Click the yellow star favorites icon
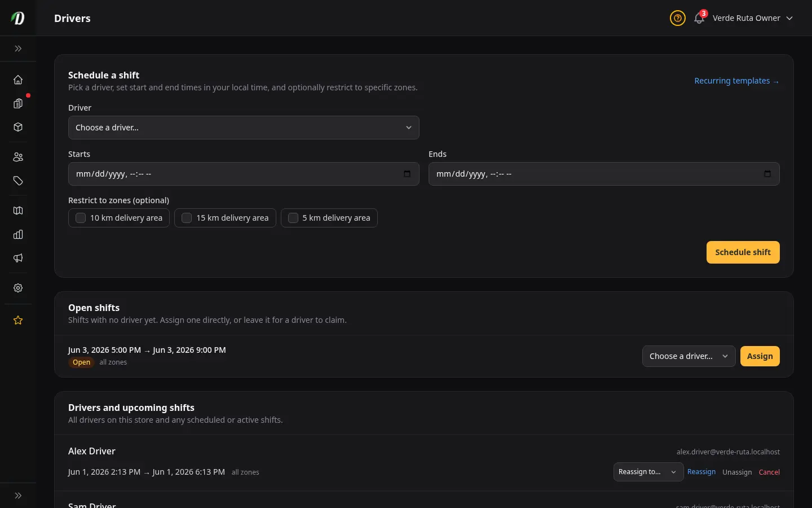 click(18, 320)
